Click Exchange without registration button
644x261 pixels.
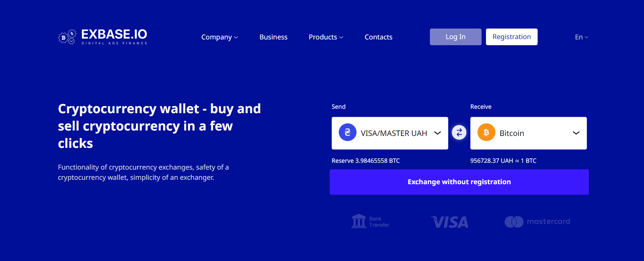pos(459,182)
